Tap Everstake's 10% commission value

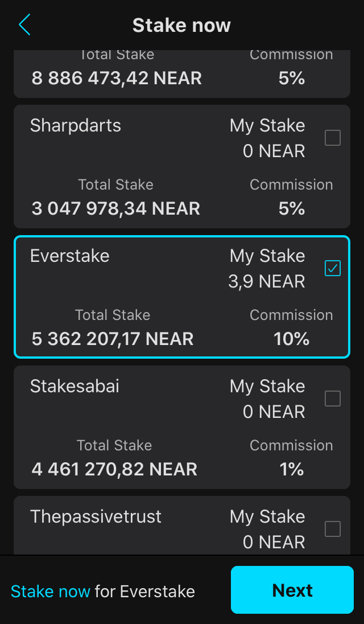click(291, 338)
